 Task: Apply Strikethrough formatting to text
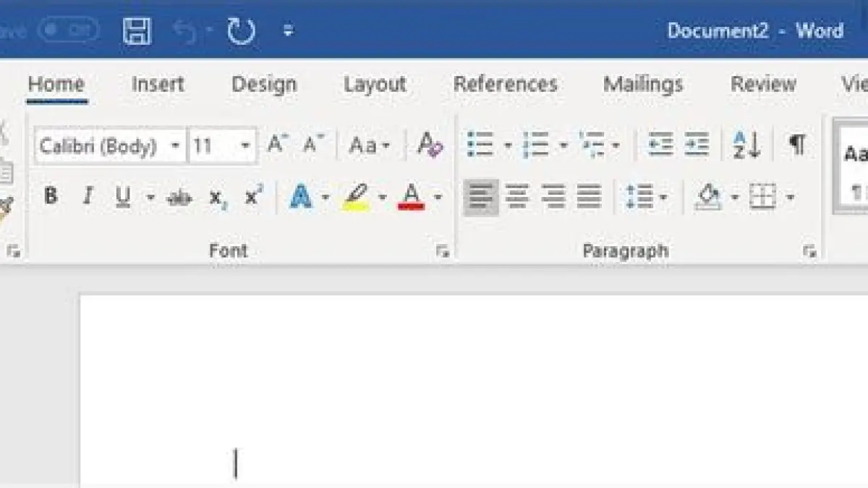[x=179, y=197]
